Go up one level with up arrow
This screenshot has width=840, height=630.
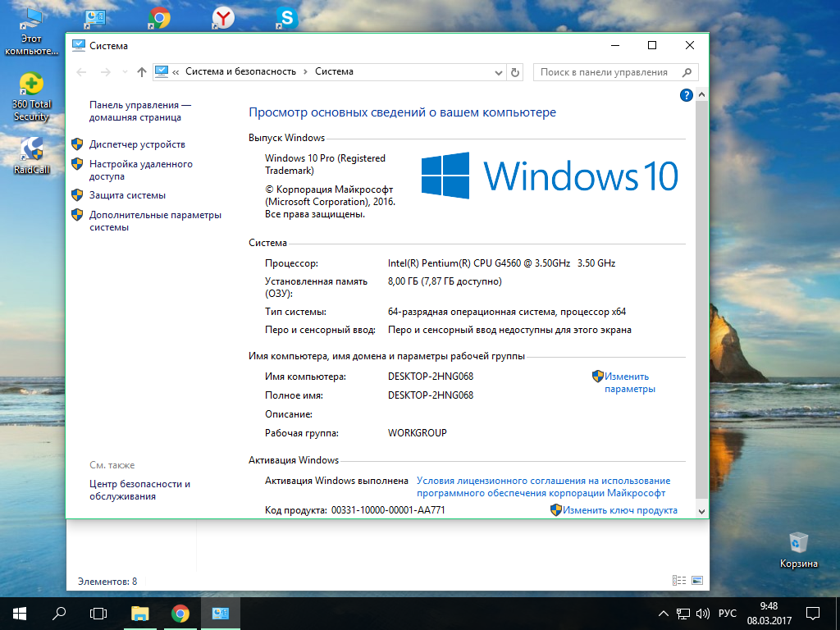pos(142,72)
